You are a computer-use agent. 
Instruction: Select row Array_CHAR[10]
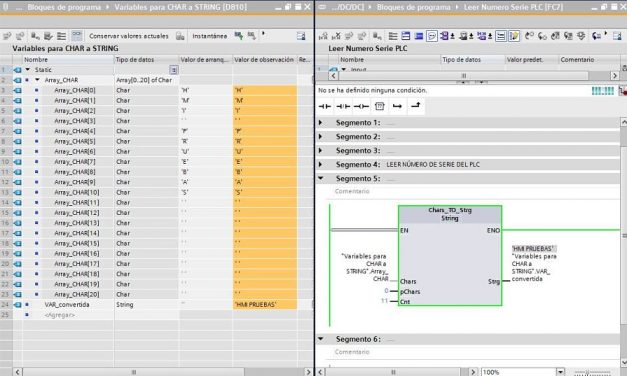(76, 192)
